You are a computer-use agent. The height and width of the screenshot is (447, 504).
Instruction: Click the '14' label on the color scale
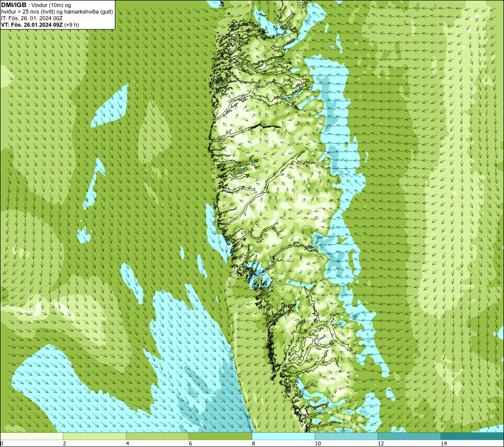444,443
